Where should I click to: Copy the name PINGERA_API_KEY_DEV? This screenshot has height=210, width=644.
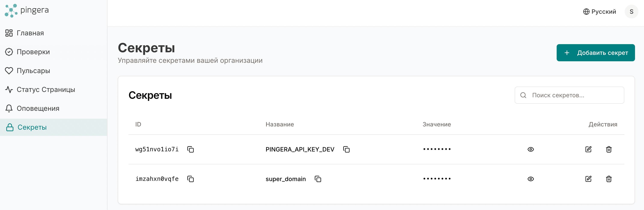(x=346, y=149)
